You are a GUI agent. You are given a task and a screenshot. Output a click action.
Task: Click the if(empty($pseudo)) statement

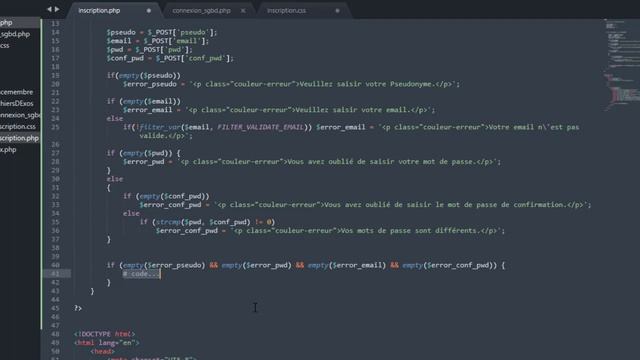point(143,76)
